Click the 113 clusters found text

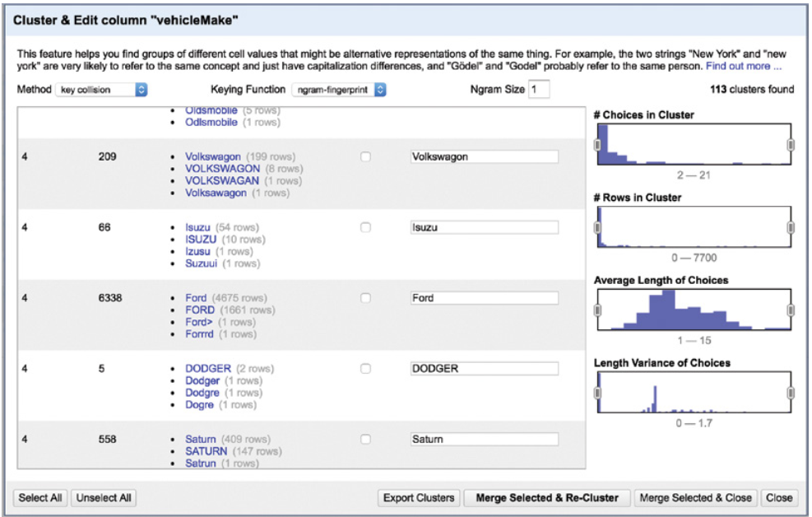tap(752, 89)
